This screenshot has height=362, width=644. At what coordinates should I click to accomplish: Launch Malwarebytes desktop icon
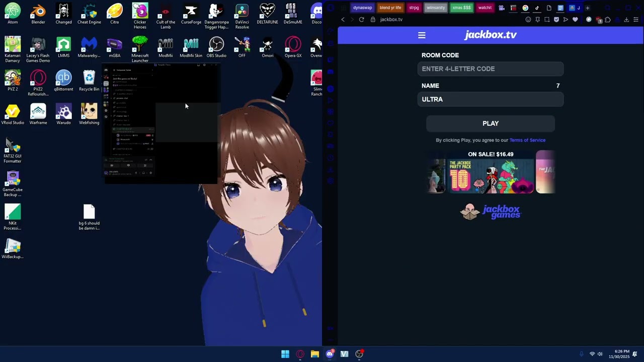89,47
